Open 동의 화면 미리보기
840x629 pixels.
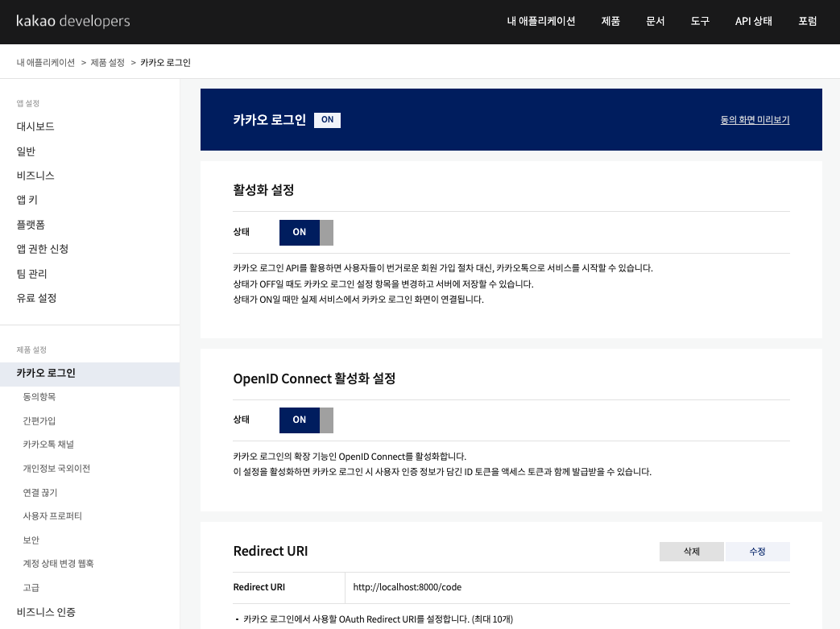point(755,119)
